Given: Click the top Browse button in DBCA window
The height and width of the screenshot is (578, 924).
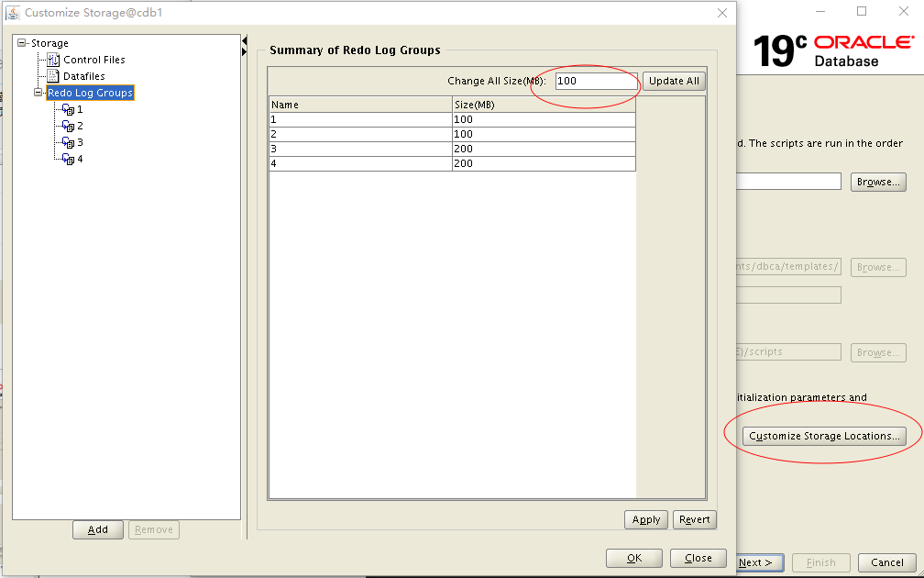Looking at the screenshot, I should click(x=878, y=183).
